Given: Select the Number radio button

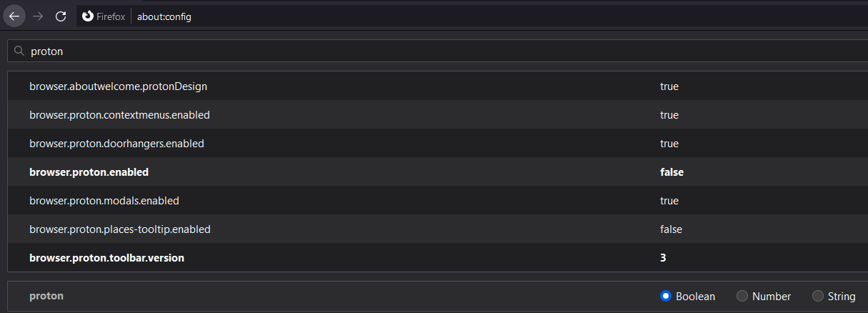Looking at the screenshot, I should pos(742,296).
